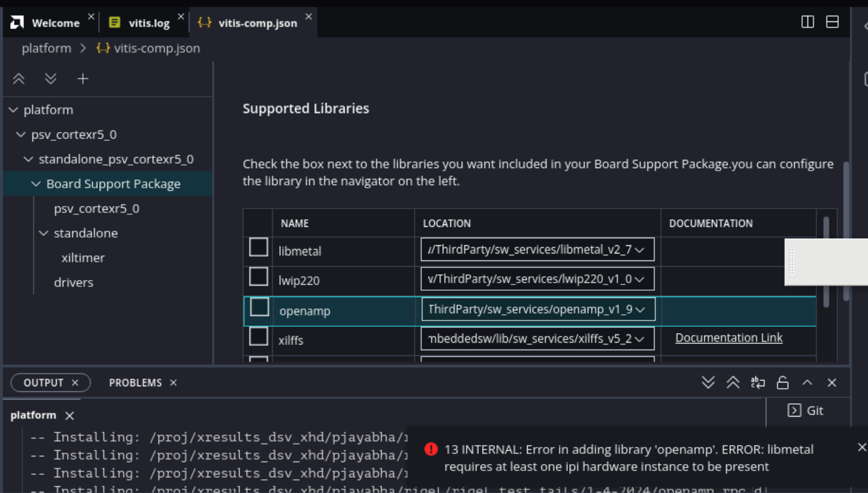Open the libmetal location dropdown
The width and height of the screenshot is (868, 493).
[x=537, y=250]
